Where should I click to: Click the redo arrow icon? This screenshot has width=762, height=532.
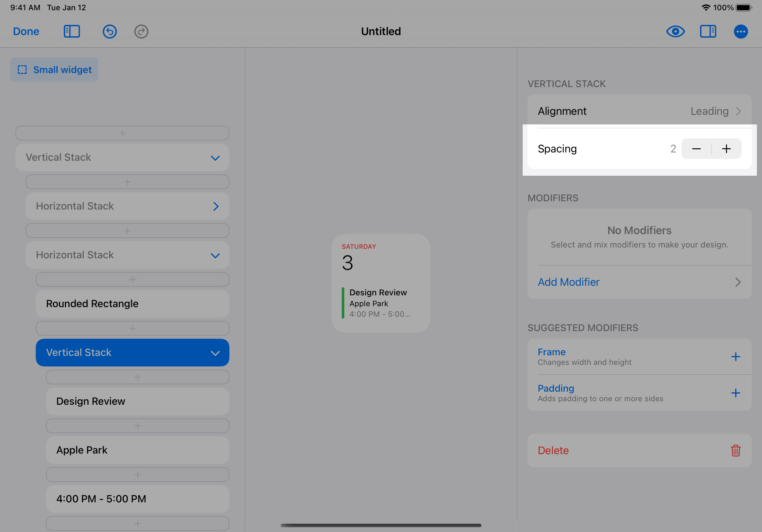(x=141, y=32)
